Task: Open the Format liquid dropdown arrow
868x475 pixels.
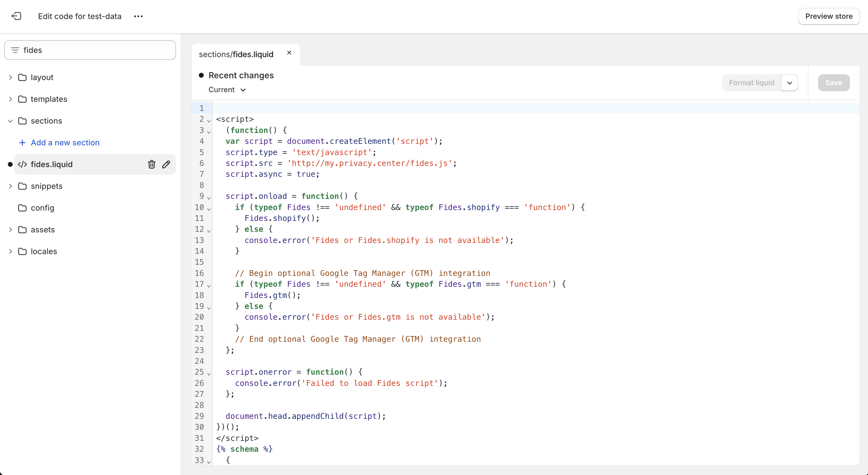Action: (x=789, y=83)
